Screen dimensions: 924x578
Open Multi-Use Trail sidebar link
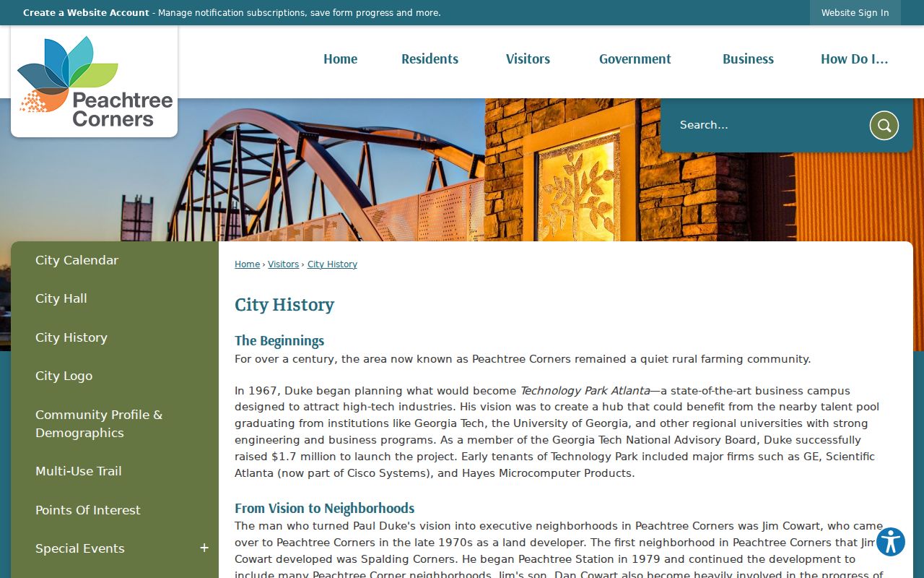coord(115,471)
